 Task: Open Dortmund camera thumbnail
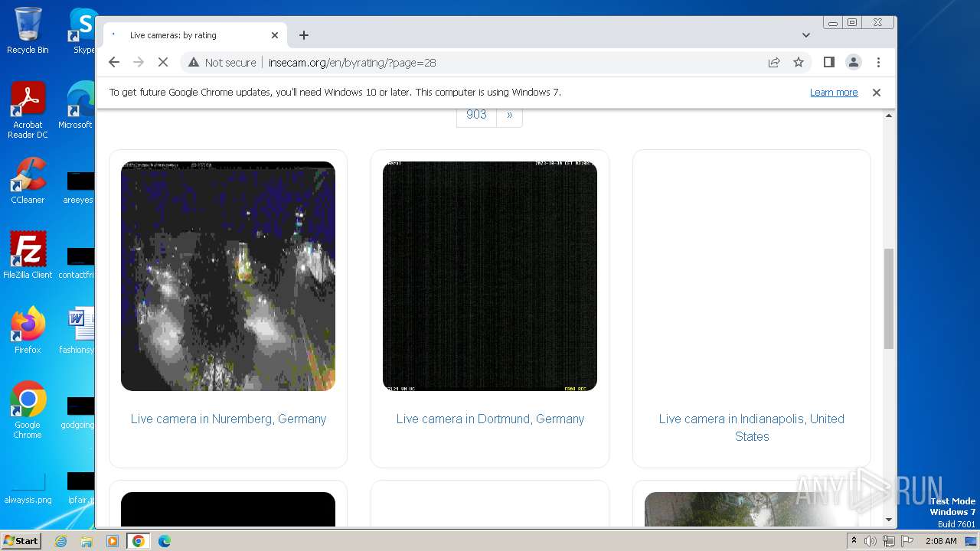(x=490, y=276)
